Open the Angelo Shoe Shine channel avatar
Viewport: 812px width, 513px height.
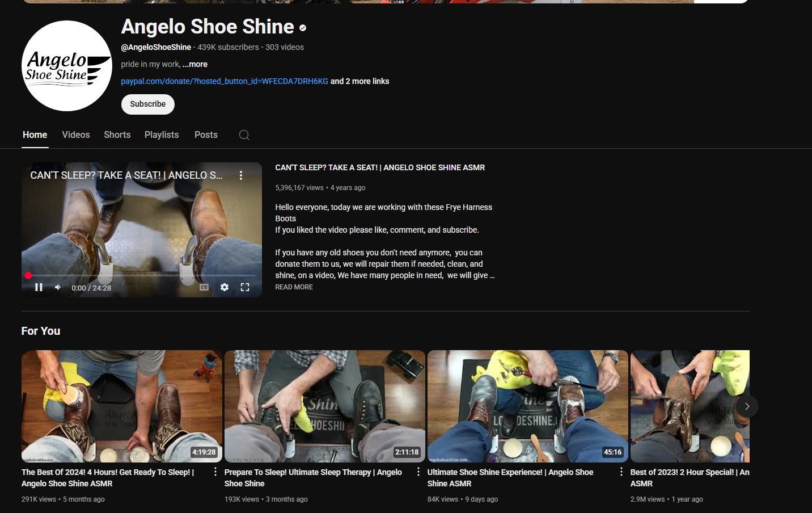point(67,66)
